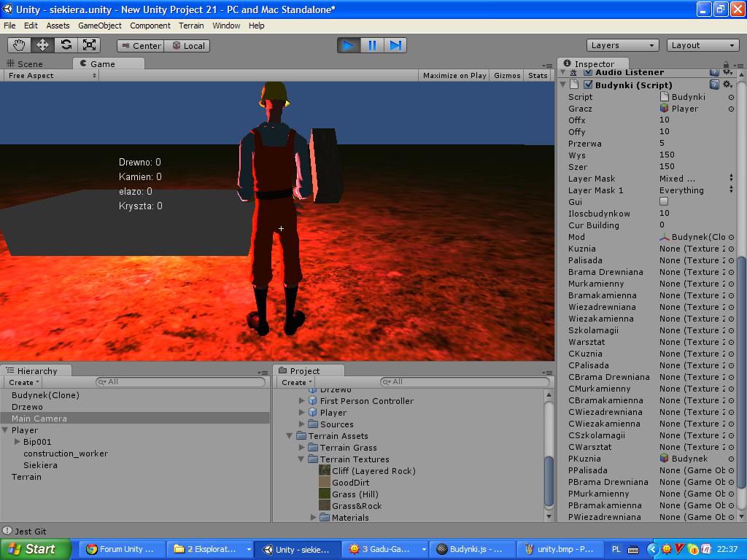Select the Hand view tool
Viewport: 747px width, 560px height.
tap(19, 45)
